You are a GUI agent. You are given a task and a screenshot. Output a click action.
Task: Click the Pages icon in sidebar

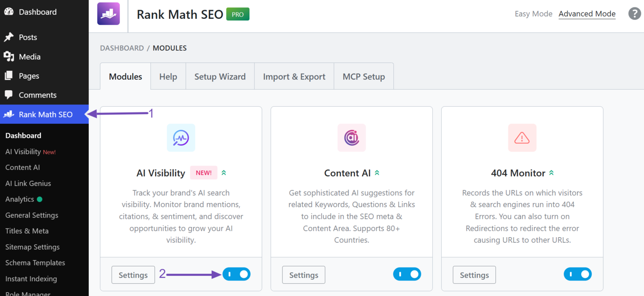9,75
